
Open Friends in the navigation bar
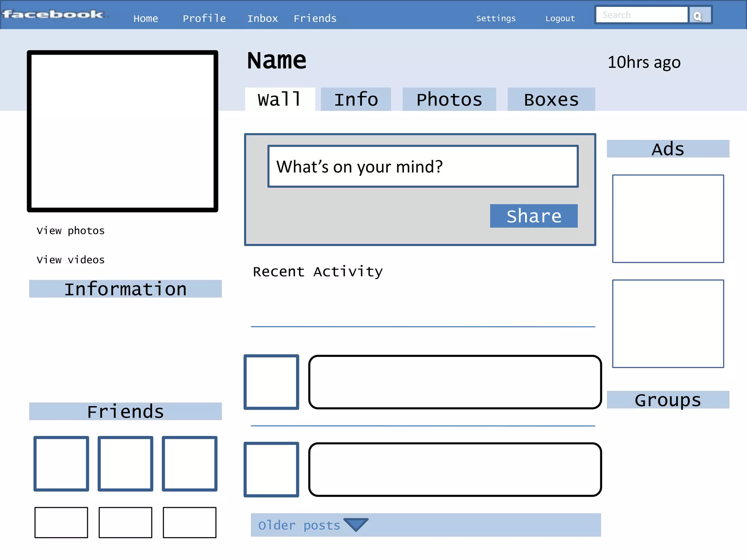(315, 18)
